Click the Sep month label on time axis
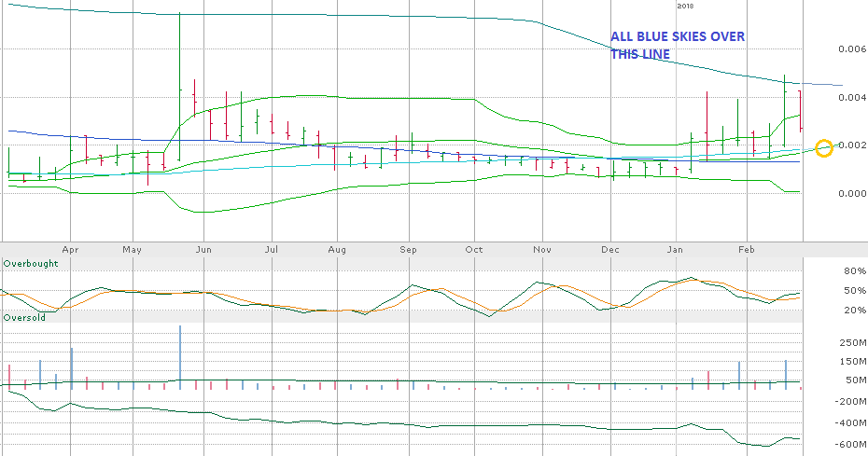 coord(407,250)
